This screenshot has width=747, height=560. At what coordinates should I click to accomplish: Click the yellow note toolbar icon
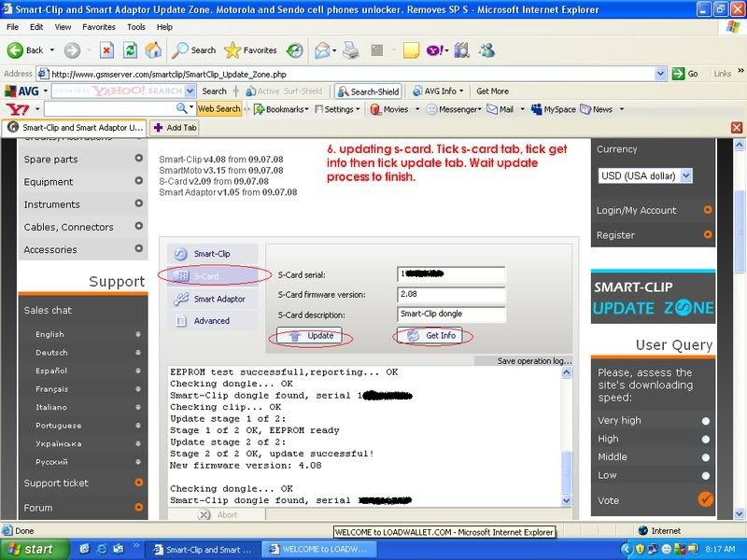[x=411, y=50]
